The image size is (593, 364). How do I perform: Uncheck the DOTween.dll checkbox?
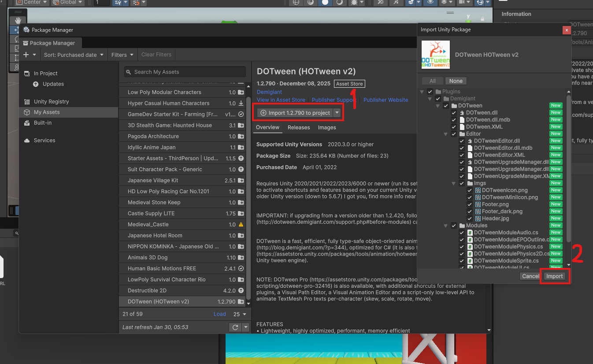tap(454, 113)
